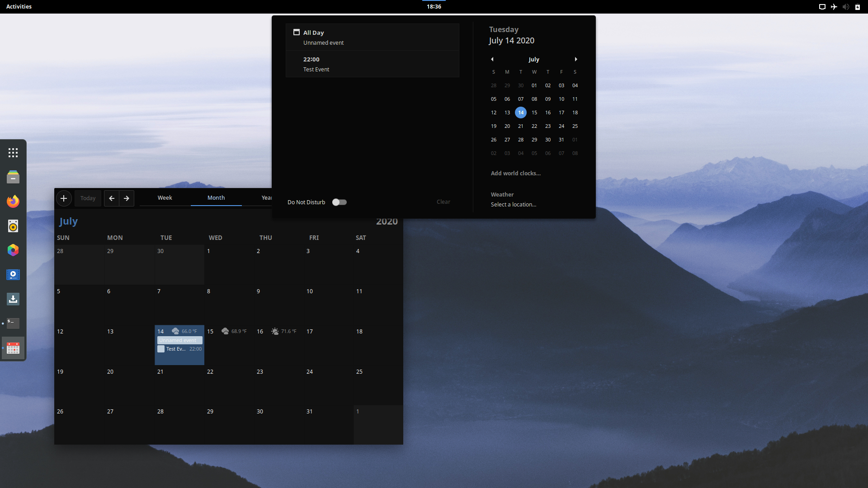
Task: Click the screen icon in top bar
Action: (822, 7)
